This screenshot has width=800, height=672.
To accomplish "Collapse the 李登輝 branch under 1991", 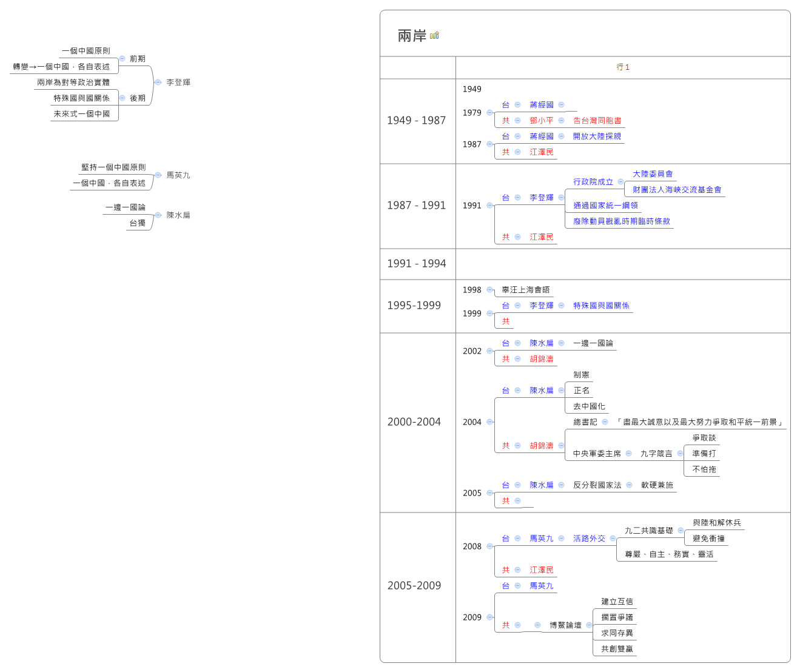I will [561, 197].
